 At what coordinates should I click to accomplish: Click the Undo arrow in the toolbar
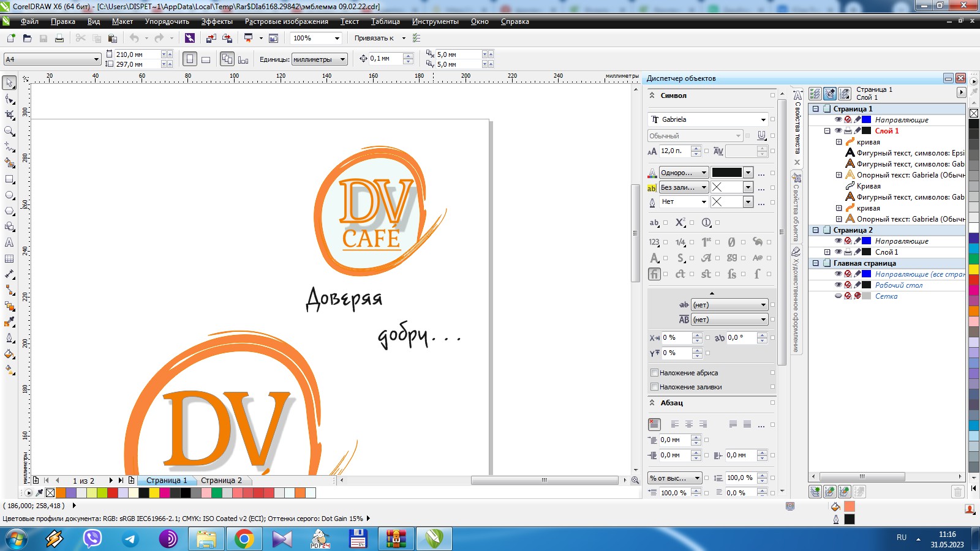[134, 38]
